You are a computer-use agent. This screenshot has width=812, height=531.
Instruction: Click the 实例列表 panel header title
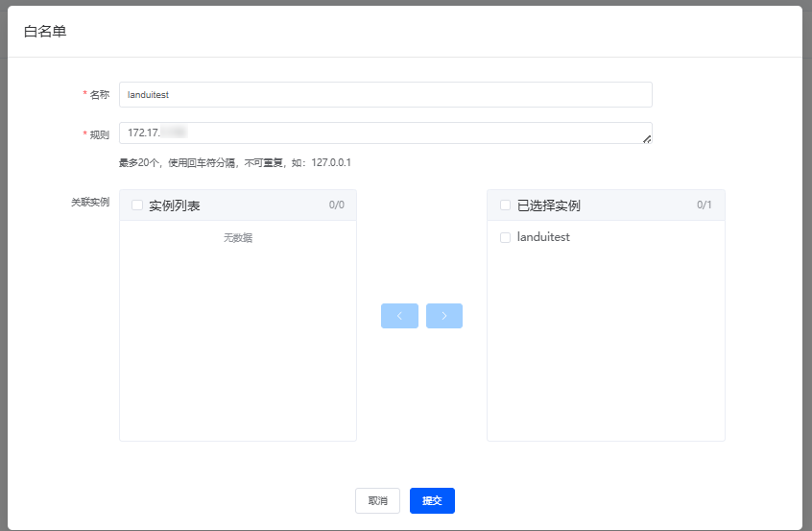point(174,205)
